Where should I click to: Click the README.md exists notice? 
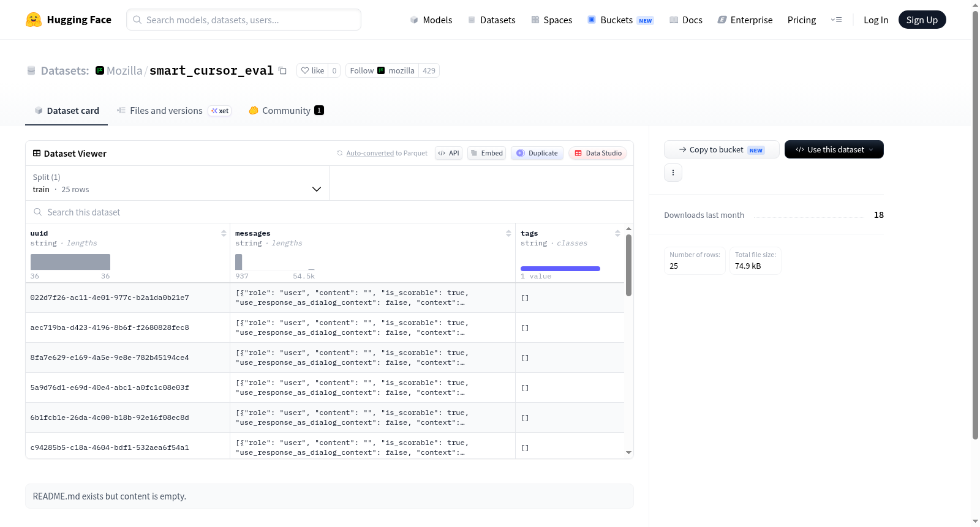(x=330, y=496)
